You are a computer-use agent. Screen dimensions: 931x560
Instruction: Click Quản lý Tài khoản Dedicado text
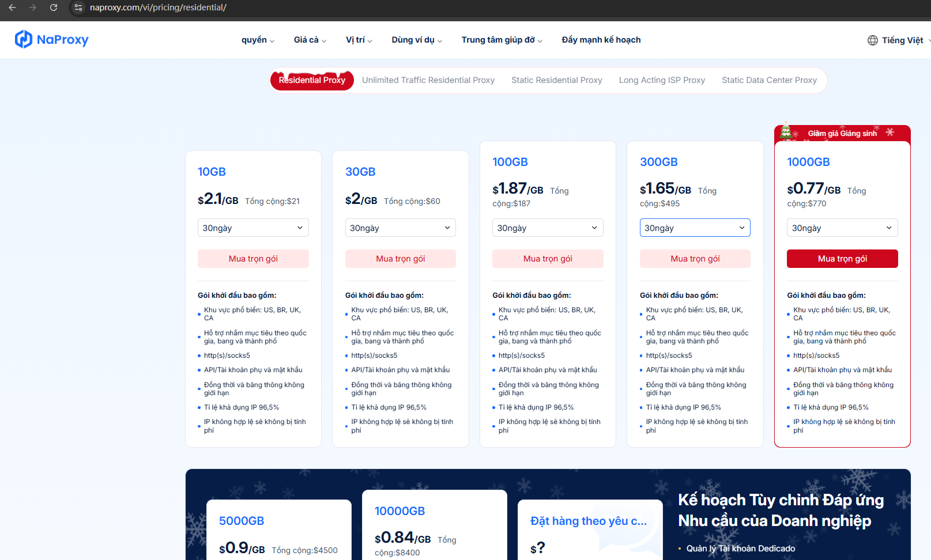tap(741, 548)
